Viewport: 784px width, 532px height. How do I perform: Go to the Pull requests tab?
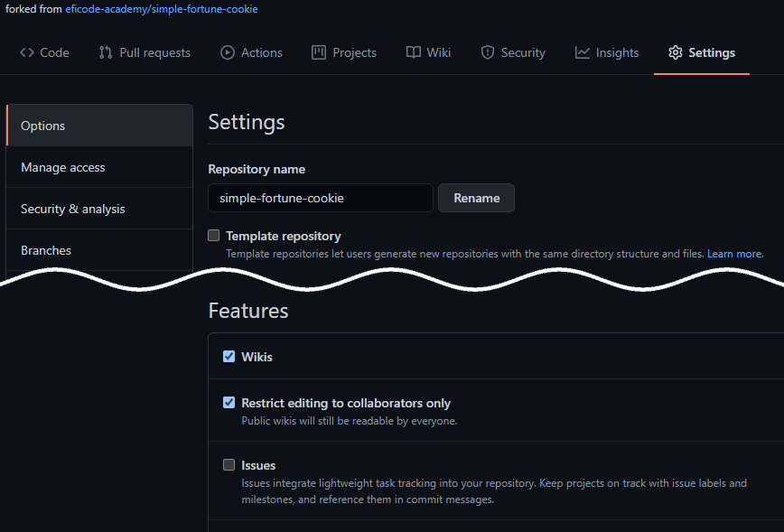click(145, 52)
